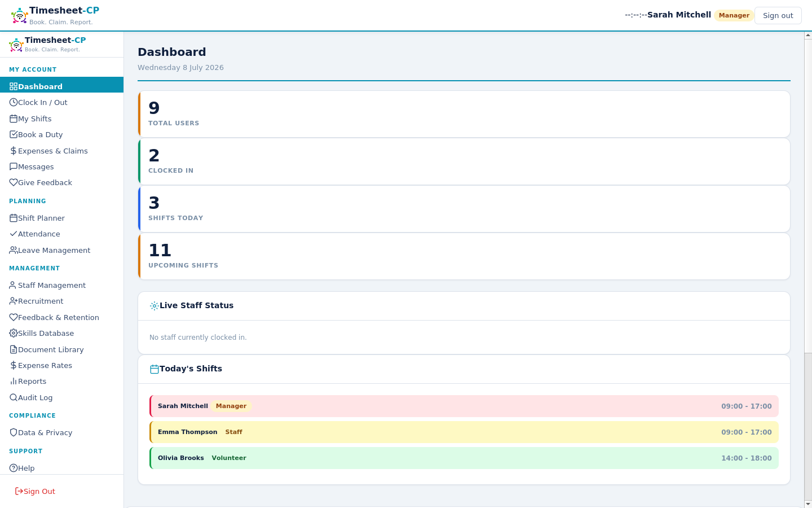
Task: Open the Messages sidebar entry
Action: [61, 167]
